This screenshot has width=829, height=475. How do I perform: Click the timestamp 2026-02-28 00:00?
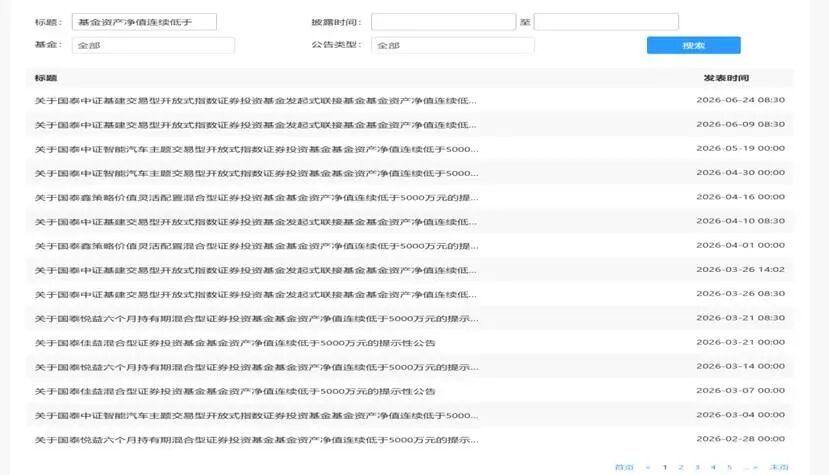pos(740,439)
